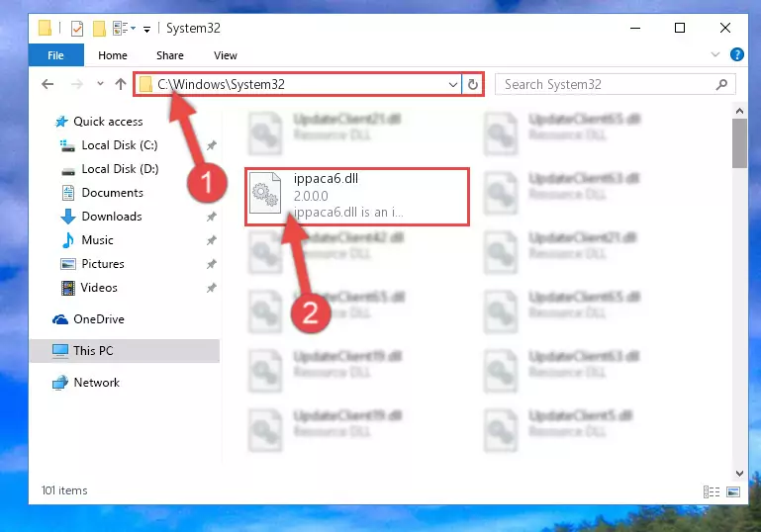761x532 pixels.
Task: Minimize the System32 window
Action: [635, 28]
